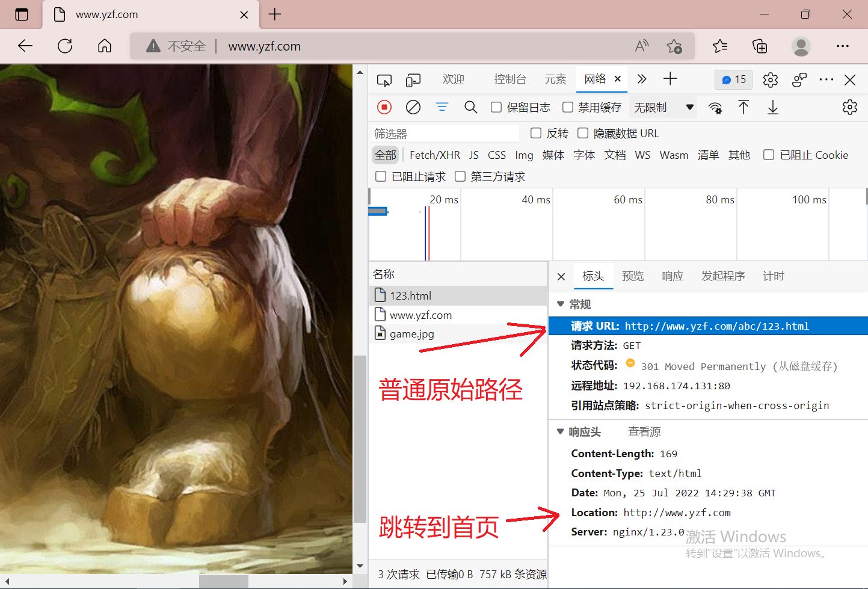Open DevTools feedback with 15 comments
The height and width of the screenshot is (589, 868).
(733, 79)
